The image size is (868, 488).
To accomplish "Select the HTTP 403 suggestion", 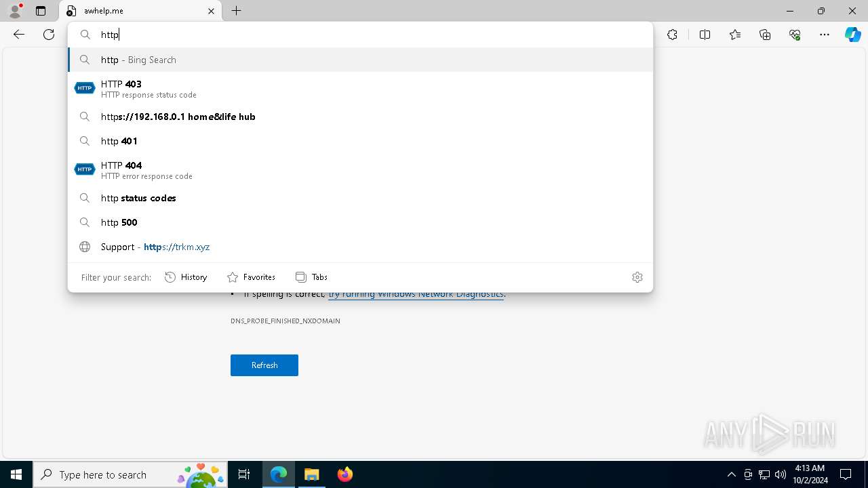I will [361, 89].
